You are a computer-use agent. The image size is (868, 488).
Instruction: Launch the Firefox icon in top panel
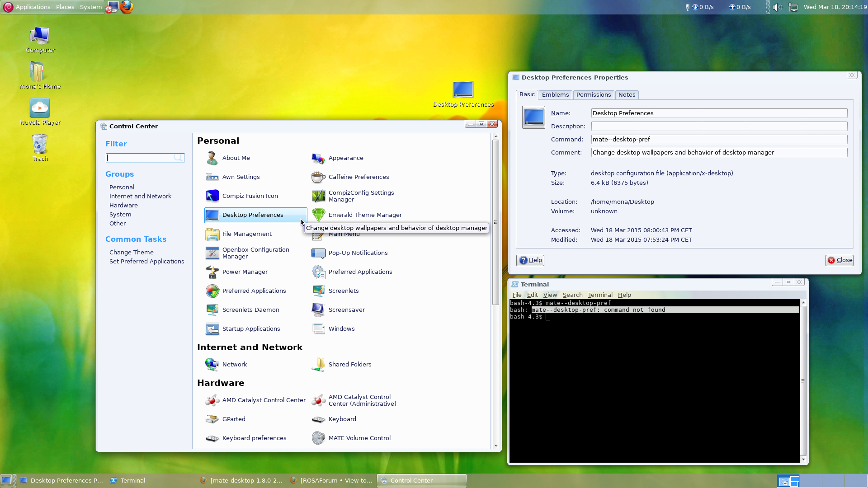coord(127,7)
